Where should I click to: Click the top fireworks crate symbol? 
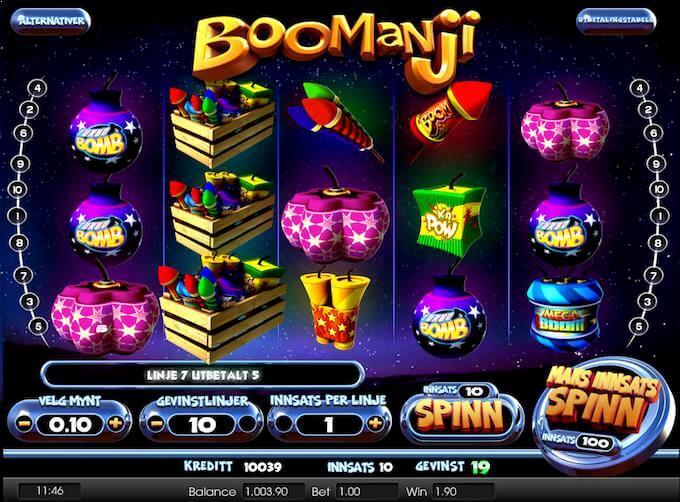(221, 123)
